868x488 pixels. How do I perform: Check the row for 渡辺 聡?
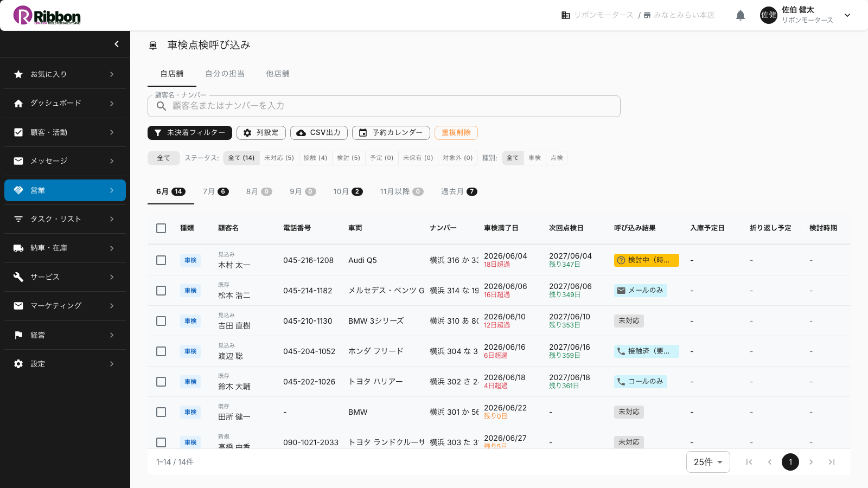point(161,351)
